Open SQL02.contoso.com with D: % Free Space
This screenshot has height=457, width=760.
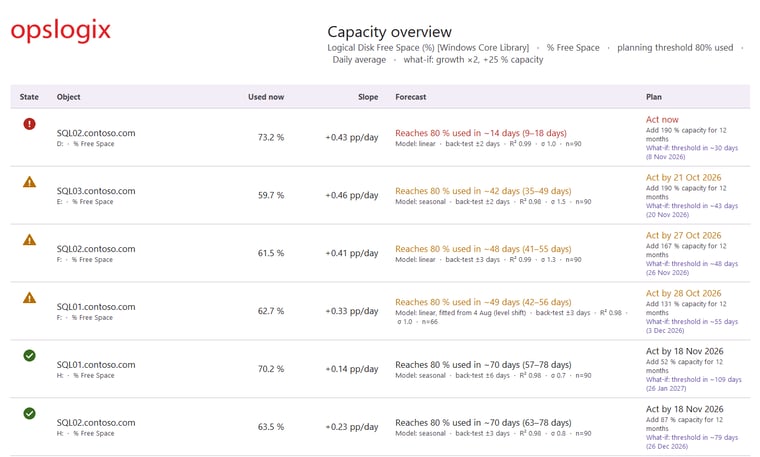click(96, 133)
